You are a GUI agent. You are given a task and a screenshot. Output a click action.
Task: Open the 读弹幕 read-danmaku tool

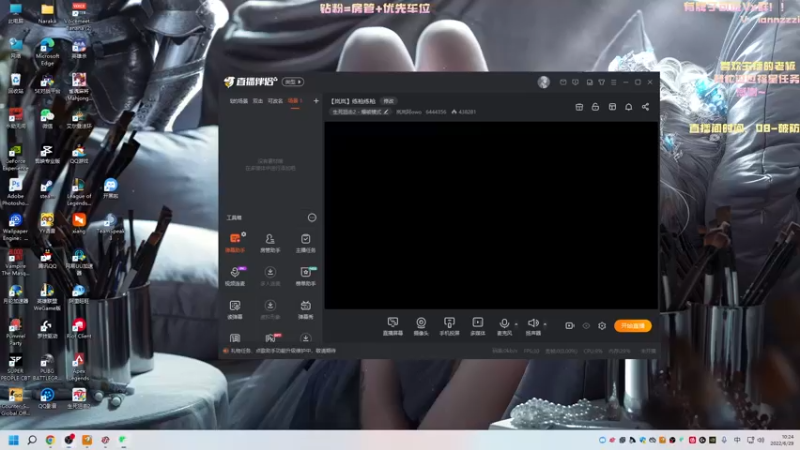pyautogui.click(x=235, y=309)
